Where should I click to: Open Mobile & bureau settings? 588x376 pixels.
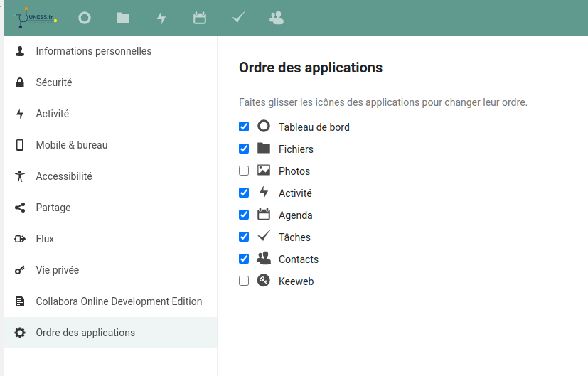(72, 145)
